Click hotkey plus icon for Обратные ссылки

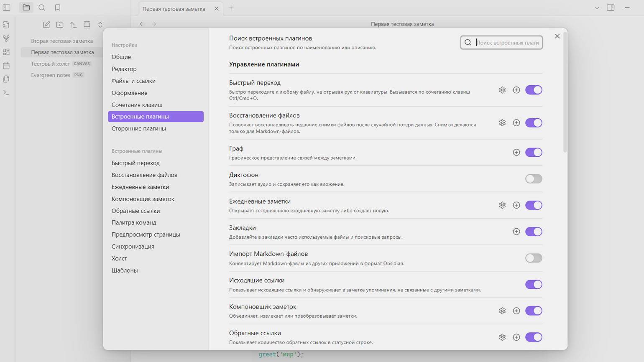point(516,337)
